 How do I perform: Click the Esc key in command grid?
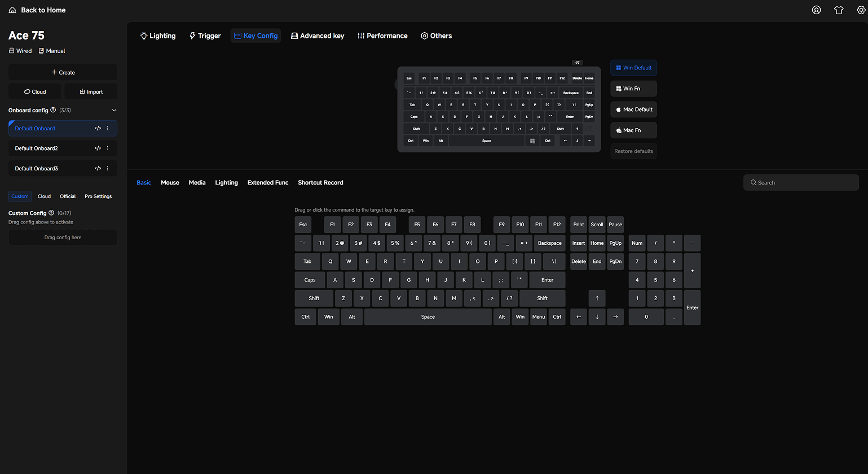click(303, 225)
